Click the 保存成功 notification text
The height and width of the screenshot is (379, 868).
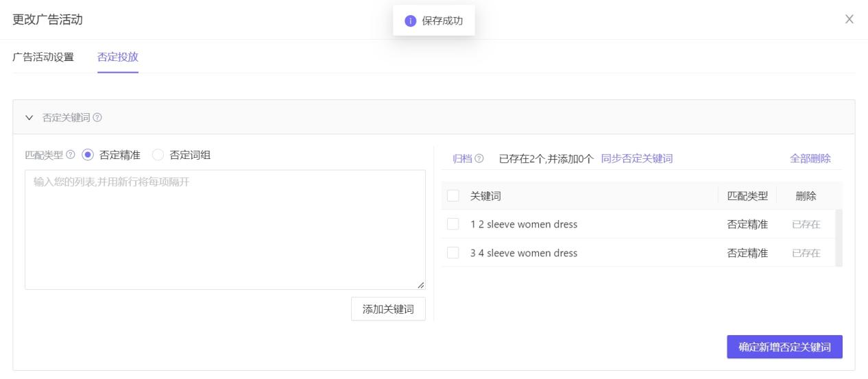coord(442,21)
